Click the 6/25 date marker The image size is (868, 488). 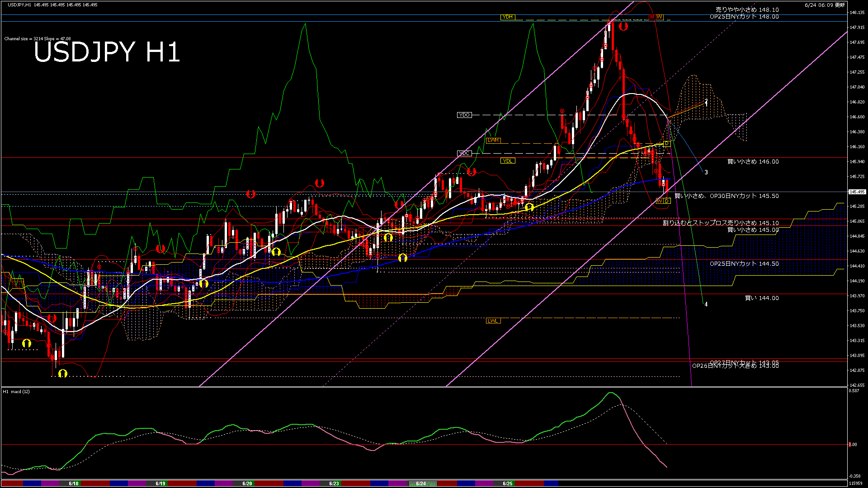pos(508,483)
